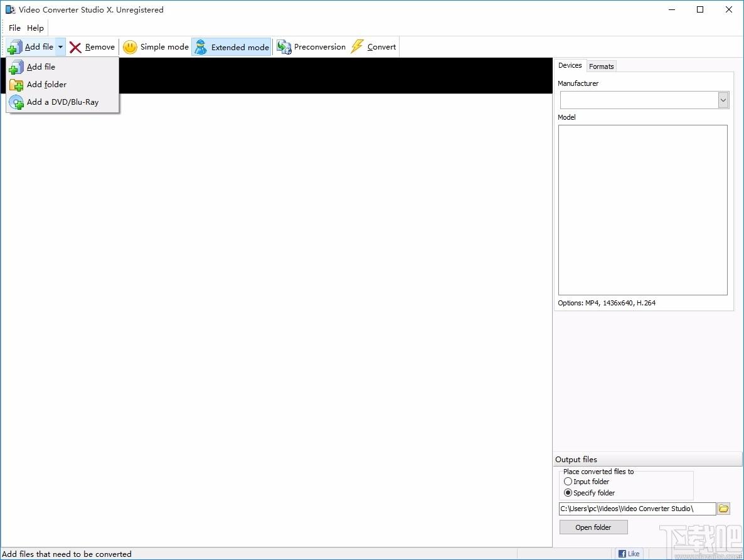Expand the Add file dropdown arrow
Image resolution: width=744 pixels, height=560 pixels.
point(60,47)
